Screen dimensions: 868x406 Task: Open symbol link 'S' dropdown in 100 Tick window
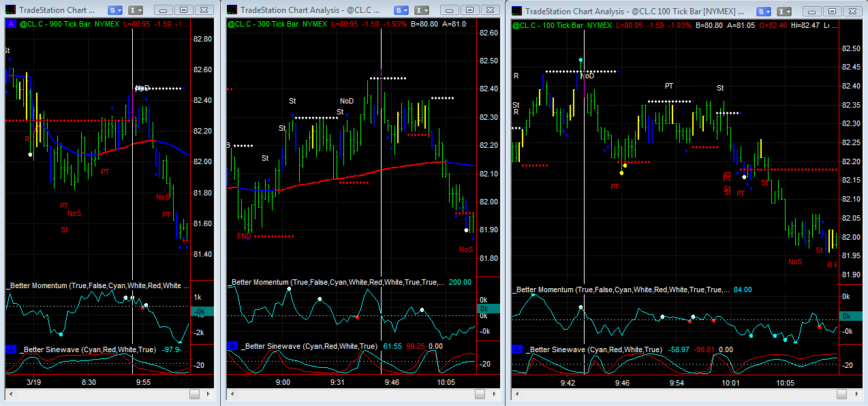pyautogui.click(x=763, y=11)
